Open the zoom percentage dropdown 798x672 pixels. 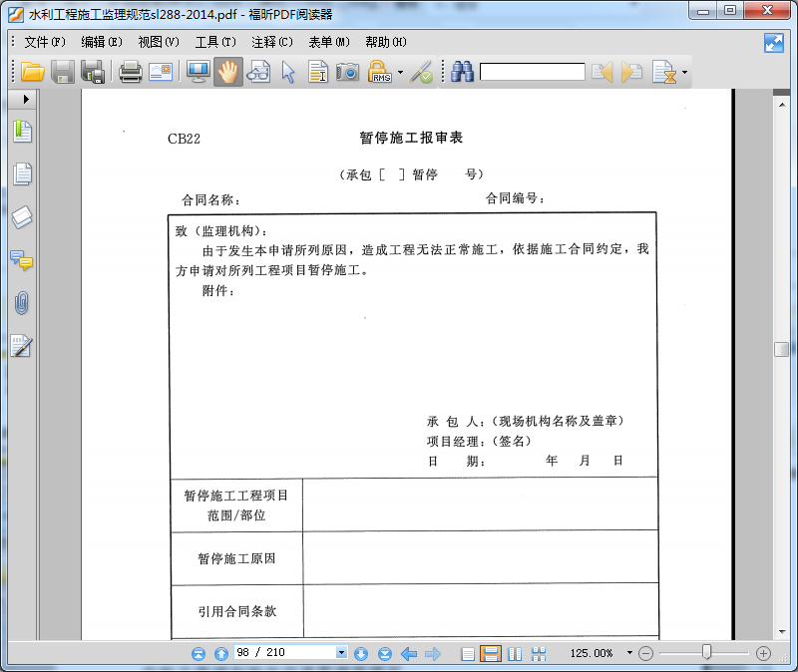(629, 653)
